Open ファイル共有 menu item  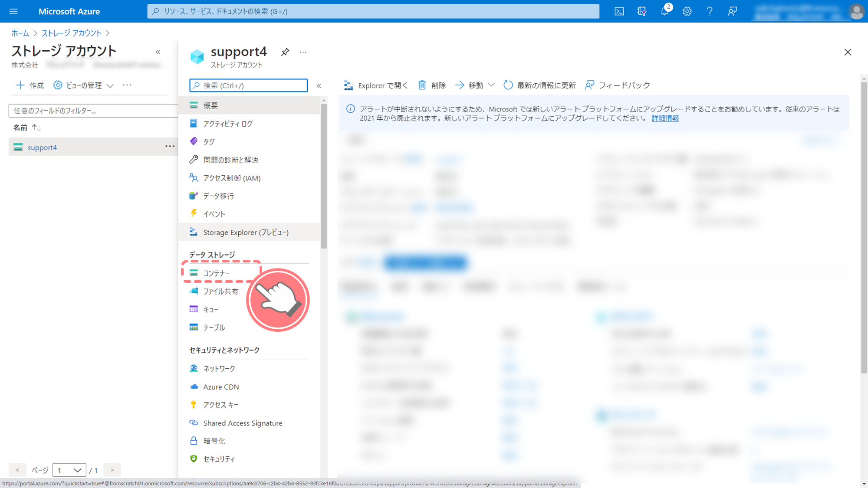point(220,291)
